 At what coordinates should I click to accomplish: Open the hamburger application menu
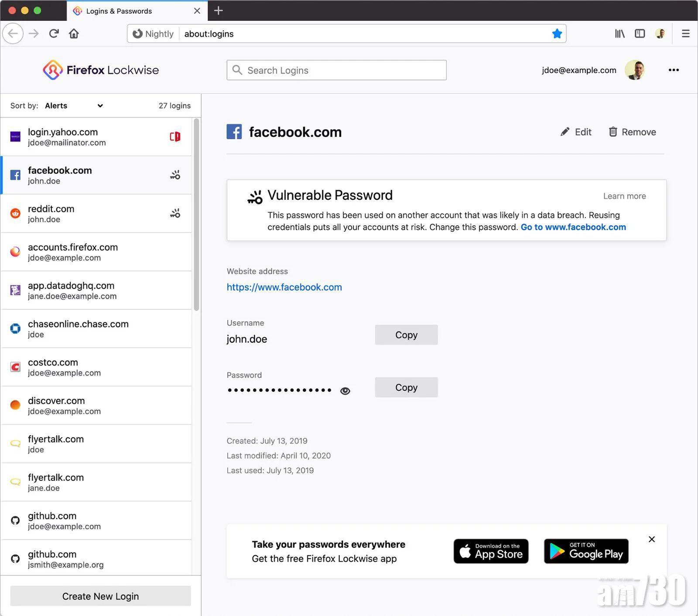click(x=685, y=34)
